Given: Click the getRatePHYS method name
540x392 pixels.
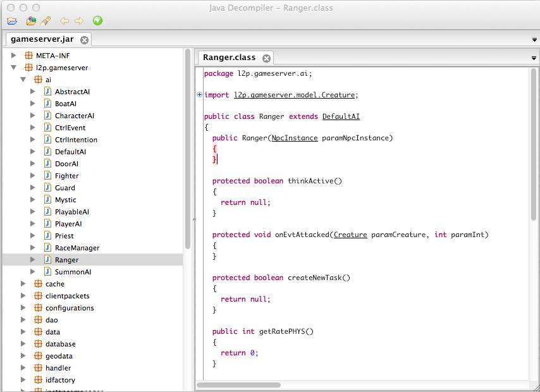Looking at the screenshot, I should point(283,331).
